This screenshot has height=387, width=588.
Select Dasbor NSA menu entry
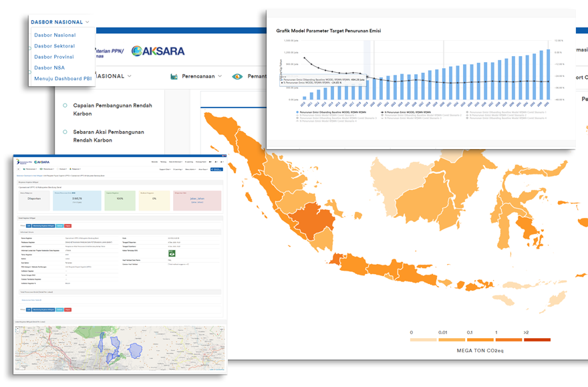pos(49,68)
